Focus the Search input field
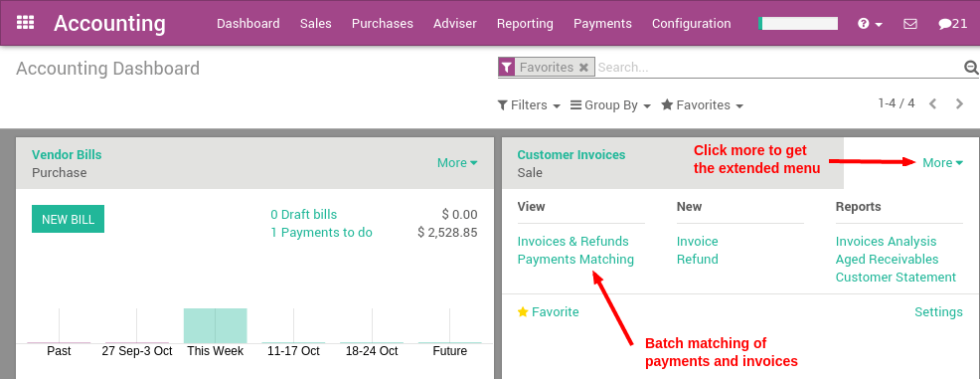Viewport: 980px width, 379px height. tap(778, 67)
